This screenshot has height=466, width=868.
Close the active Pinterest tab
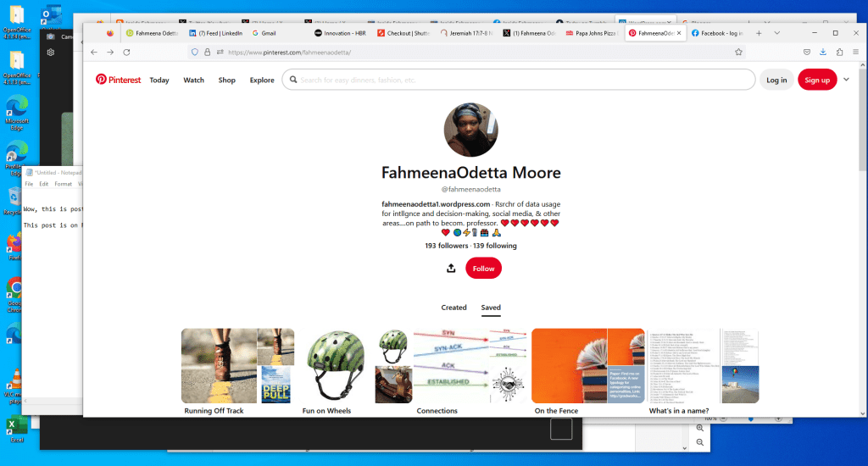(679, 33)
